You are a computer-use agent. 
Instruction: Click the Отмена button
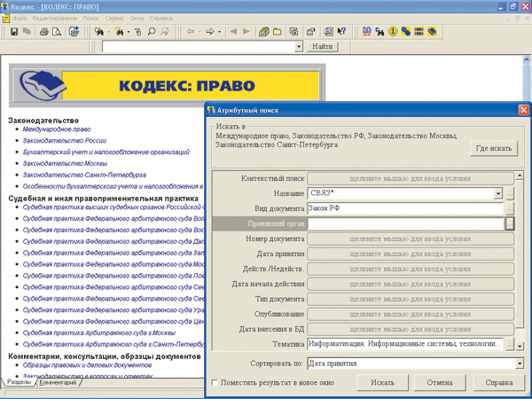(440, 383)
